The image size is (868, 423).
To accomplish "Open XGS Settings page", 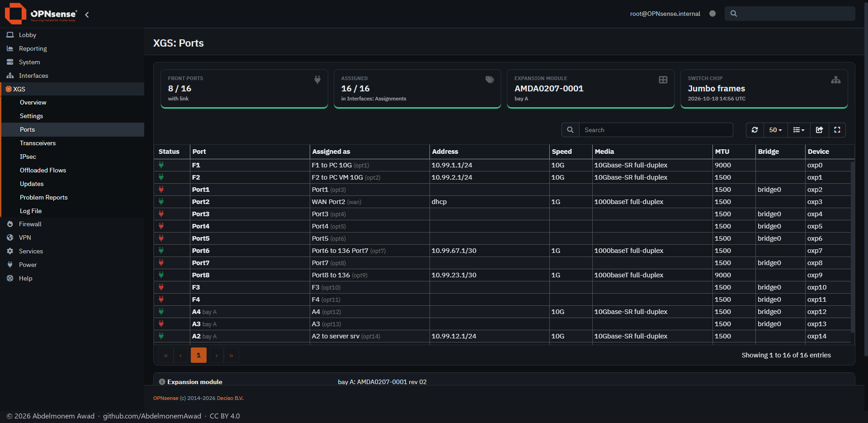I will [72, 116].
